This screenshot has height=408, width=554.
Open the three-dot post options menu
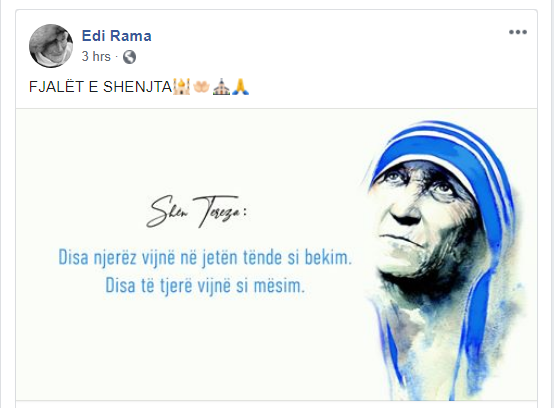[518, 32]
